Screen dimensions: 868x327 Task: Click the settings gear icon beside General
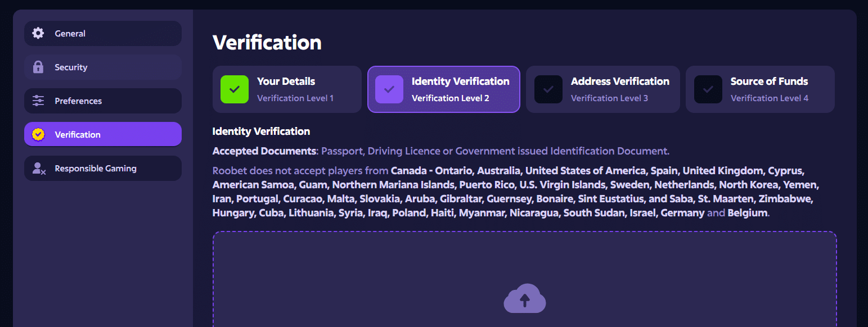pyautogui.click(x=37, y=33)
